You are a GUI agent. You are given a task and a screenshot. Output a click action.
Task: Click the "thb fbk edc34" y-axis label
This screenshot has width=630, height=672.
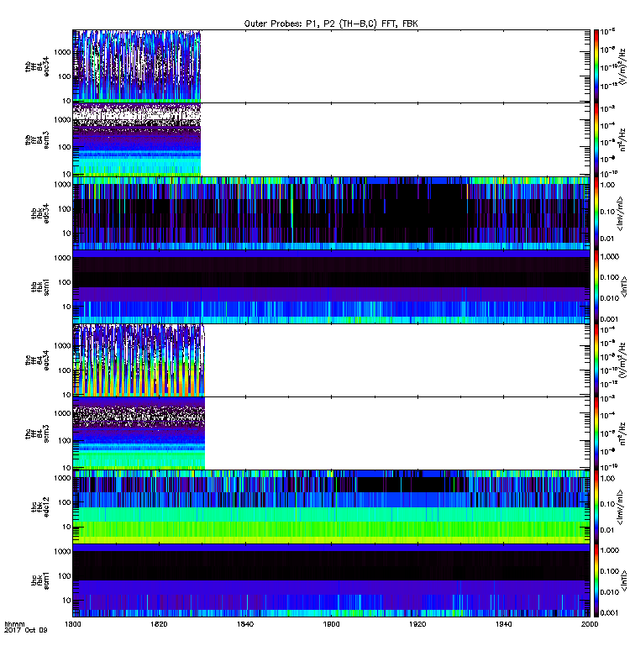tap(40, 213)
